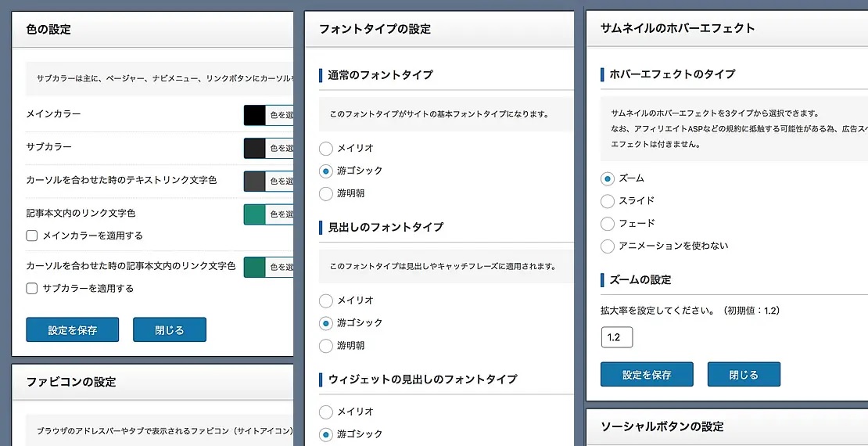Screen dimensions: 868x446
Task: Select the フェード hover effect option
Action: pos(608,224)
